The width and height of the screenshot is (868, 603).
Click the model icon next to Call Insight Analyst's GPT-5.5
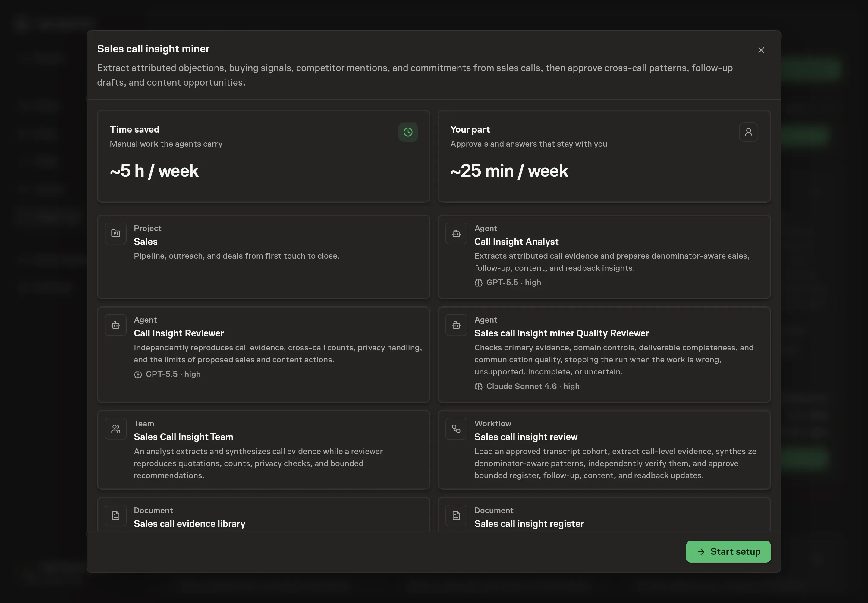click(478, 283)
